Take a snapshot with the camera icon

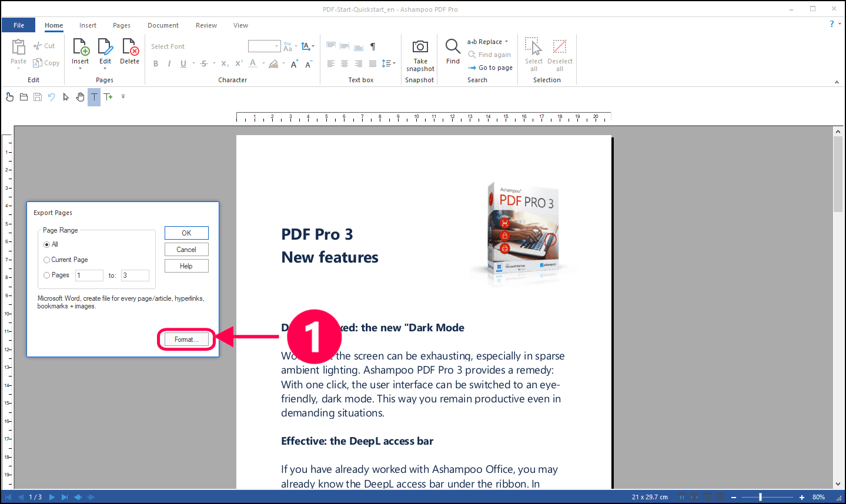point(420,46)
